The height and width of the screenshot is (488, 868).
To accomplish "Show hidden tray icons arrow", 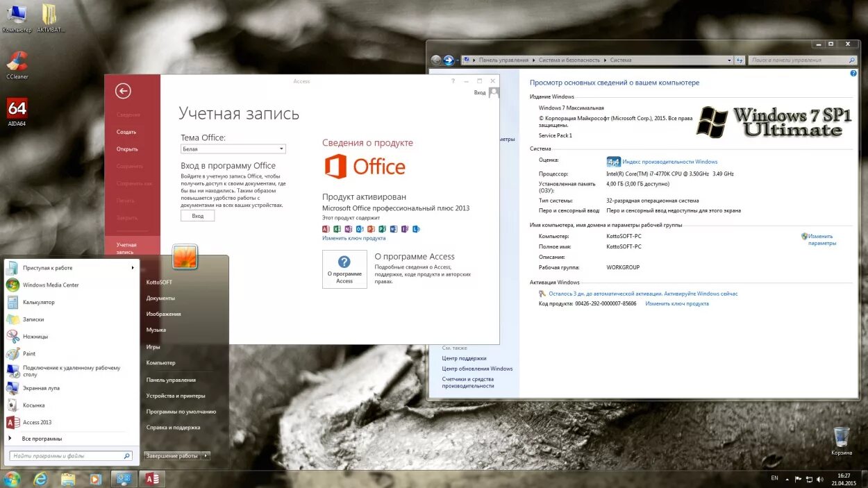I will [787, 478].
